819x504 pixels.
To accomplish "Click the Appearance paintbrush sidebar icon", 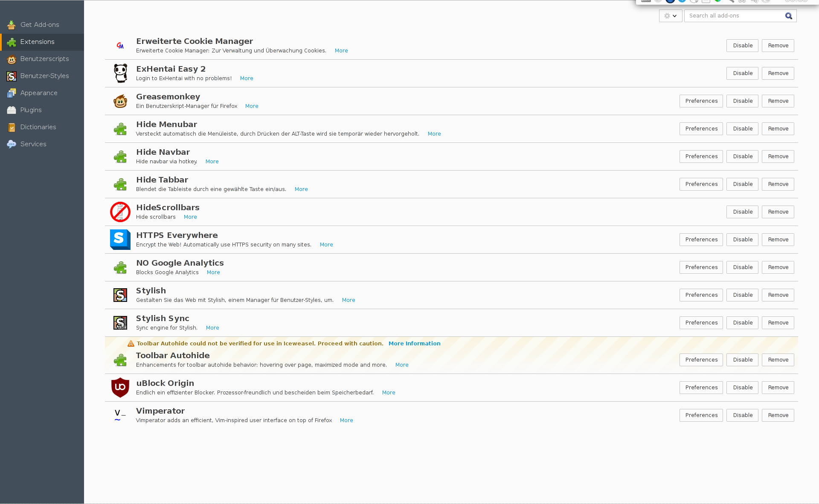I will point(12,93).
